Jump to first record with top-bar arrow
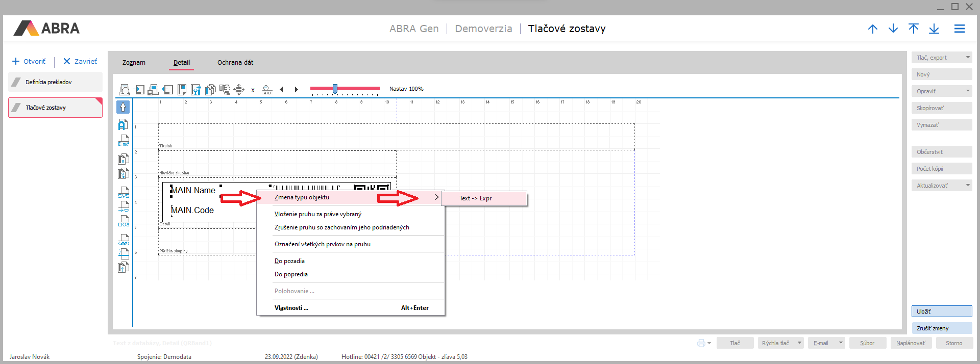The height and width of the screenshot is (364, 980). pos(913,29)
